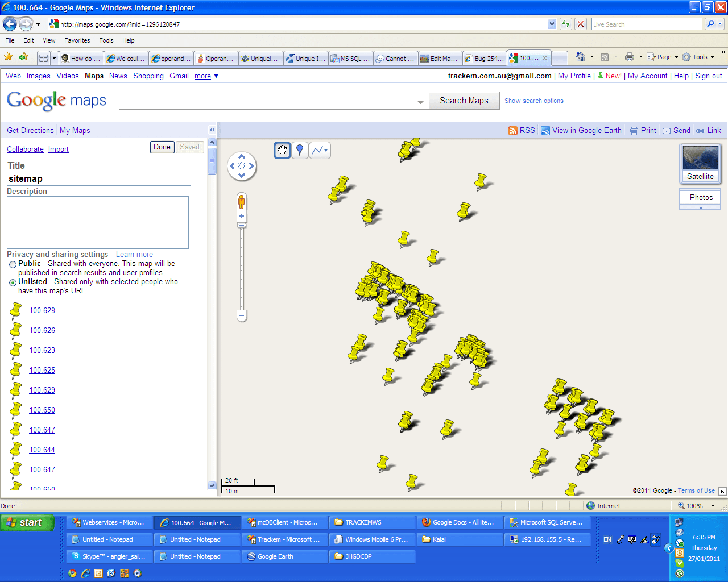Open Skype window from the taskbar

pyautogui.click(x=109, y=556)
